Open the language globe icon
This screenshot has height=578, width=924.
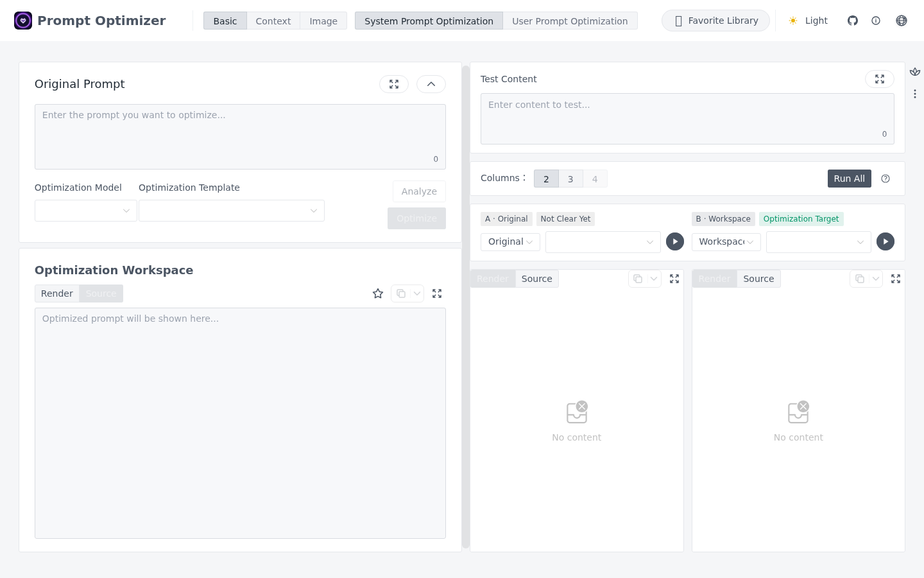click(902, 21)
